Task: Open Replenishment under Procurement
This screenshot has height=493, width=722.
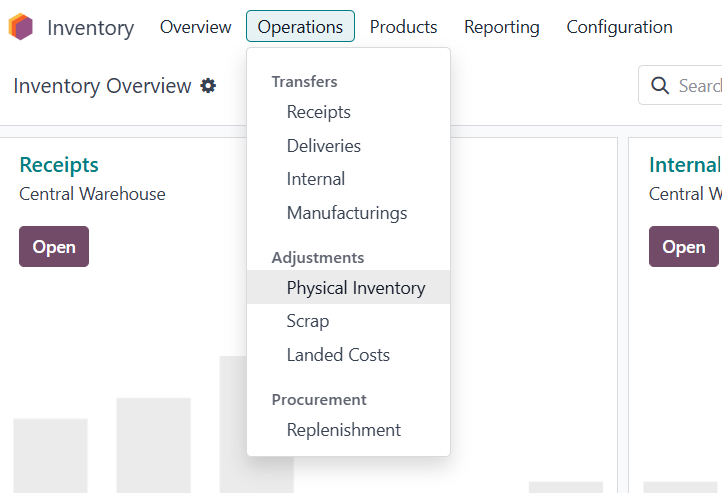Action: 343,430
